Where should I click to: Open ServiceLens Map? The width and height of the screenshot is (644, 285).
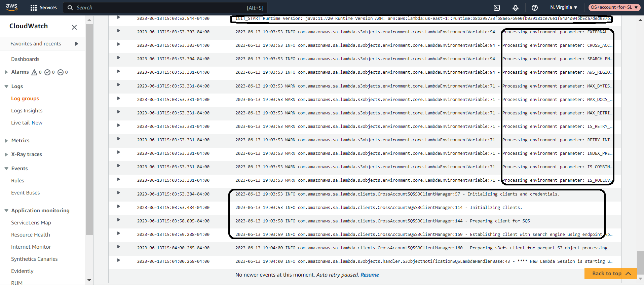coord(31,223)
